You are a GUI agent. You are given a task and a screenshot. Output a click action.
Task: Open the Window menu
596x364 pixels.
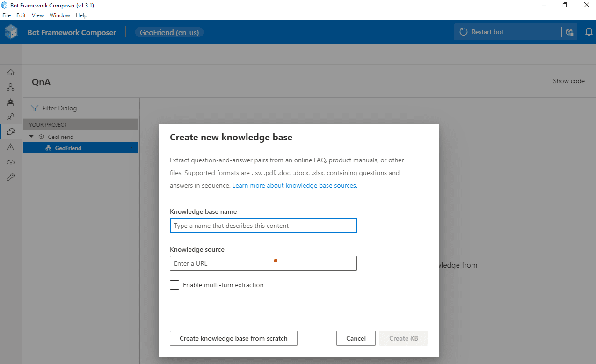click(59, 15)
